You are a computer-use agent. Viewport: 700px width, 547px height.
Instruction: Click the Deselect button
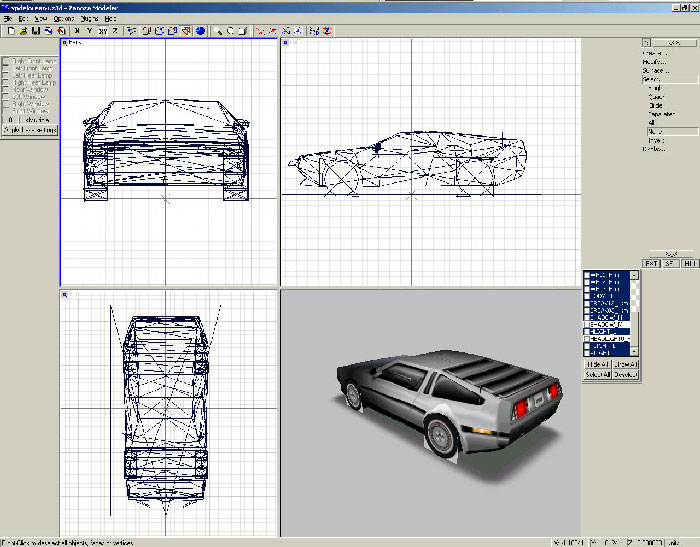(625, 375)
